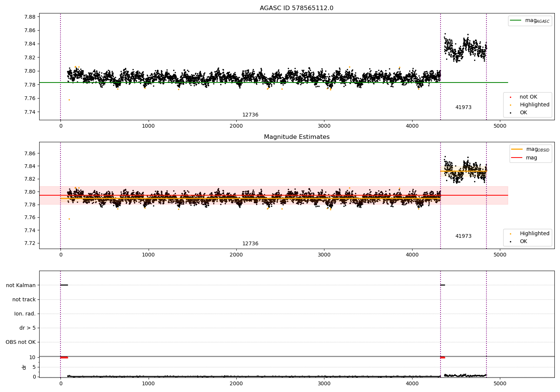This screenshot has height=392, width=560.
Task: Click obsid label 12736 in middle plot
Action: (x=250, y=244)
